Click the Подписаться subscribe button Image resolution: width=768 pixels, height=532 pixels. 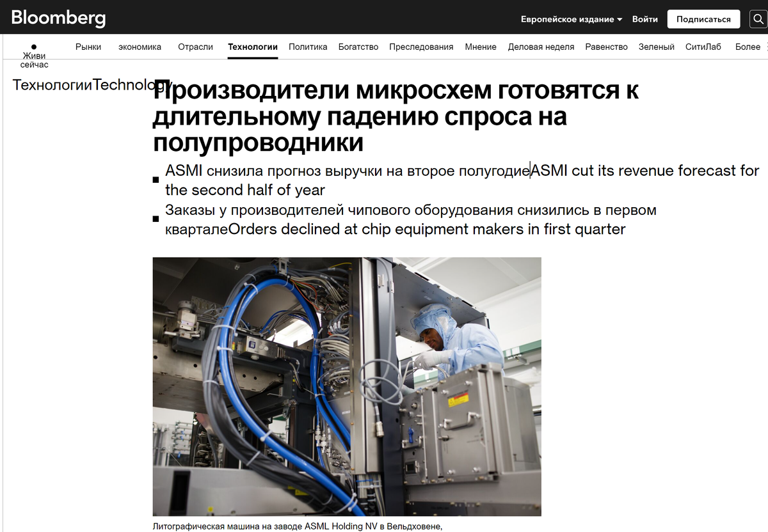click(703, 19)
